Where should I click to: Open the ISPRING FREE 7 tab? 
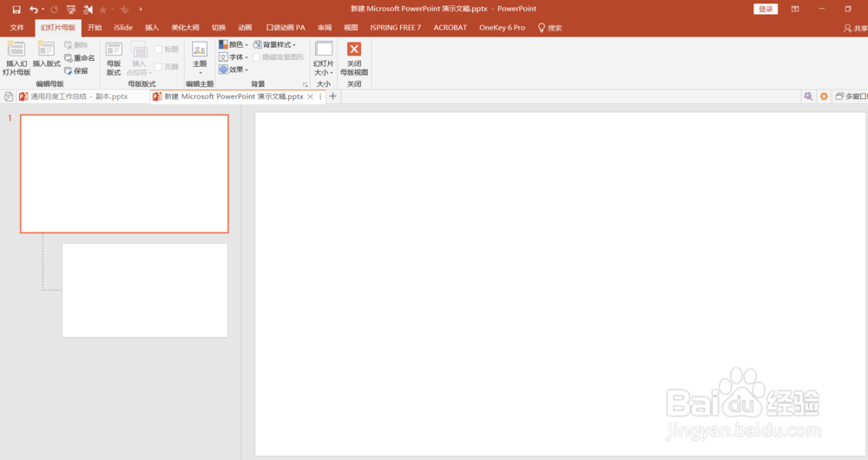click(x=395, y=28)
